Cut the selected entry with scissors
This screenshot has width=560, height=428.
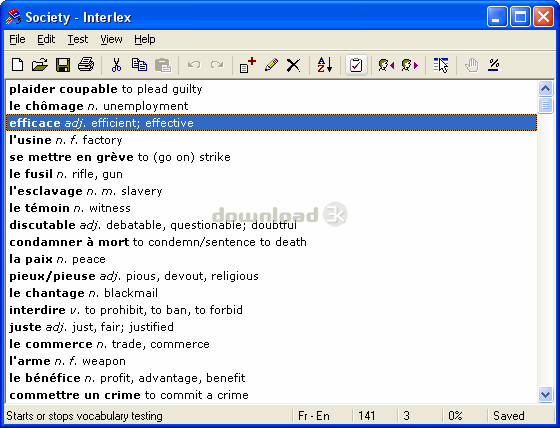(116, 65)
